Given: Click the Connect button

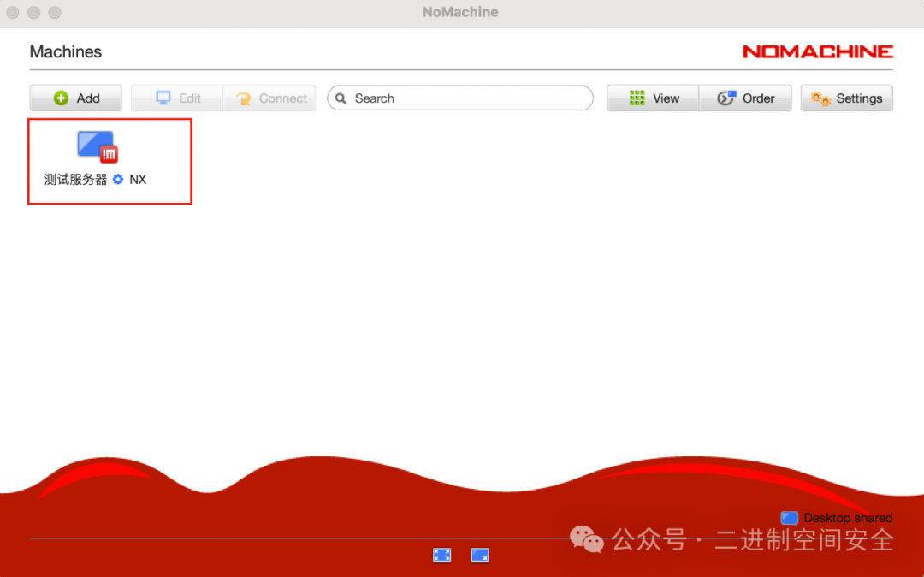Looking at the screenshot, I should (x=269, y=98).
